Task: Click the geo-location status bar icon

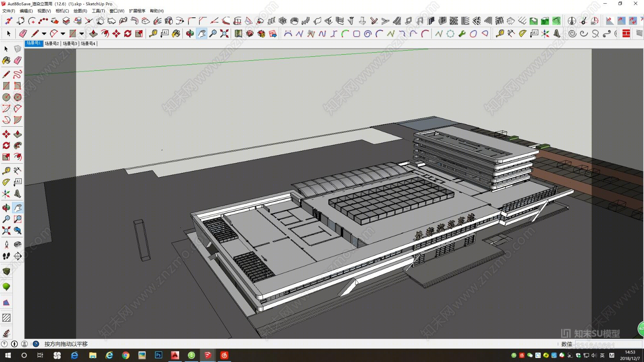Action: click(4, 344)
